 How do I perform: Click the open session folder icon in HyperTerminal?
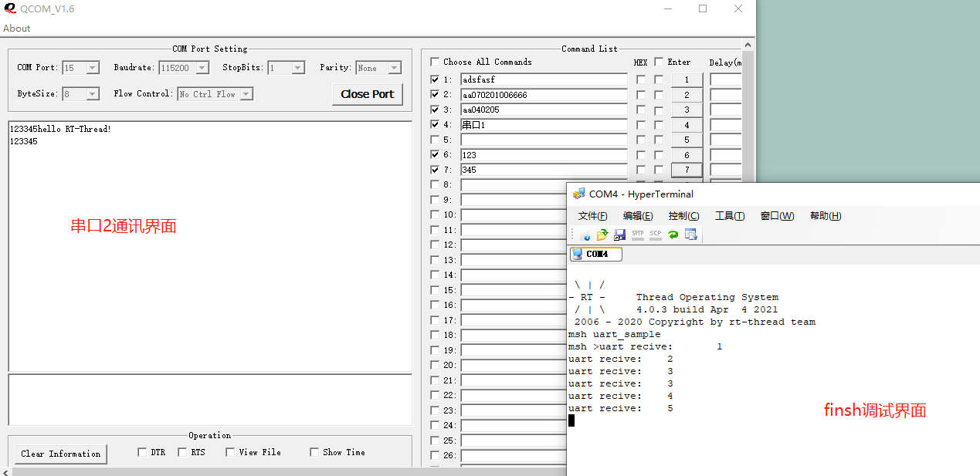(x=602, y=235)
